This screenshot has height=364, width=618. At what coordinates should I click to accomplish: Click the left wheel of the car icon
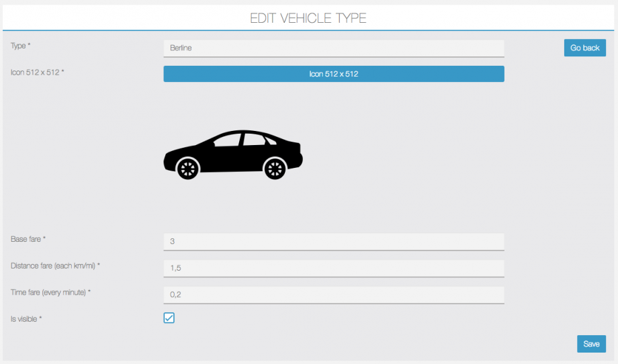pos(188,168)
